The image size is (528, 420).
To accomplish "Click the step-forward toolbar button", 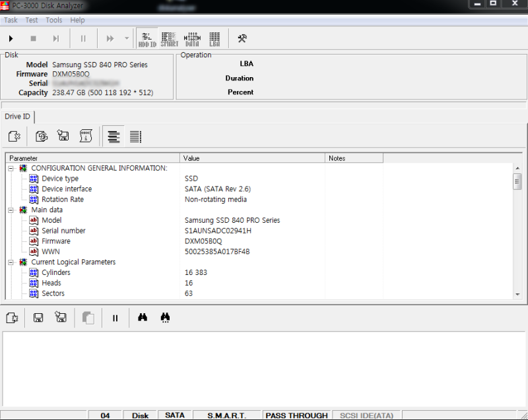I will pyautogui.click(x=56, y=39).
